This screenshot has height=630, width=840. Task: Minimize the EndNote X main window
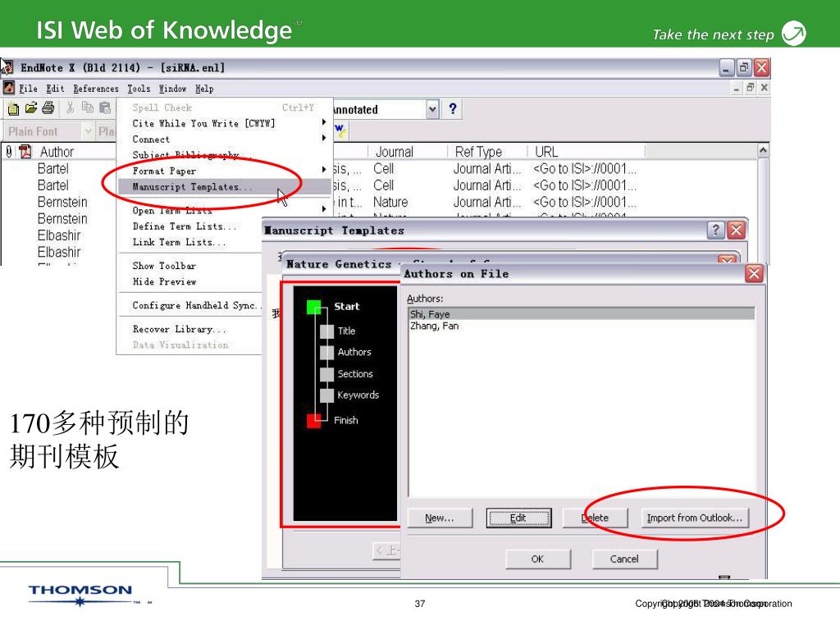coord(726,68)
